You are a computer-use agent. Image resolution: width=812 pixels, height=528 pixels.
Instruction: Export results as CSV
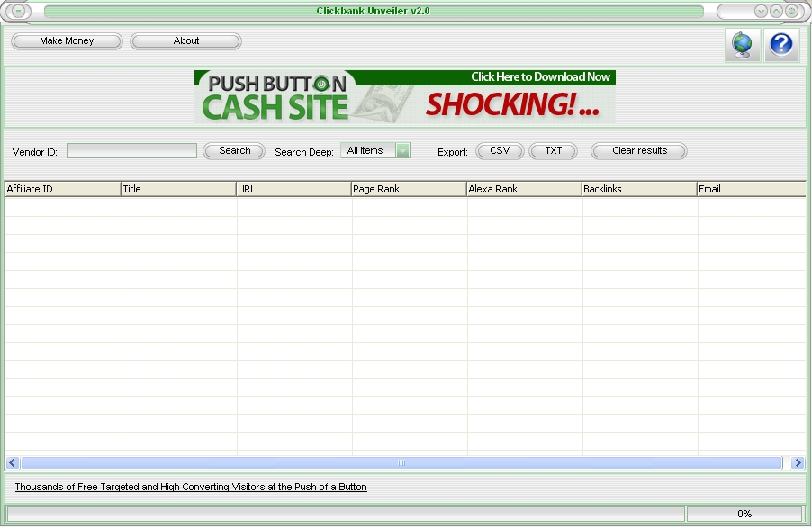click(500, 150)
